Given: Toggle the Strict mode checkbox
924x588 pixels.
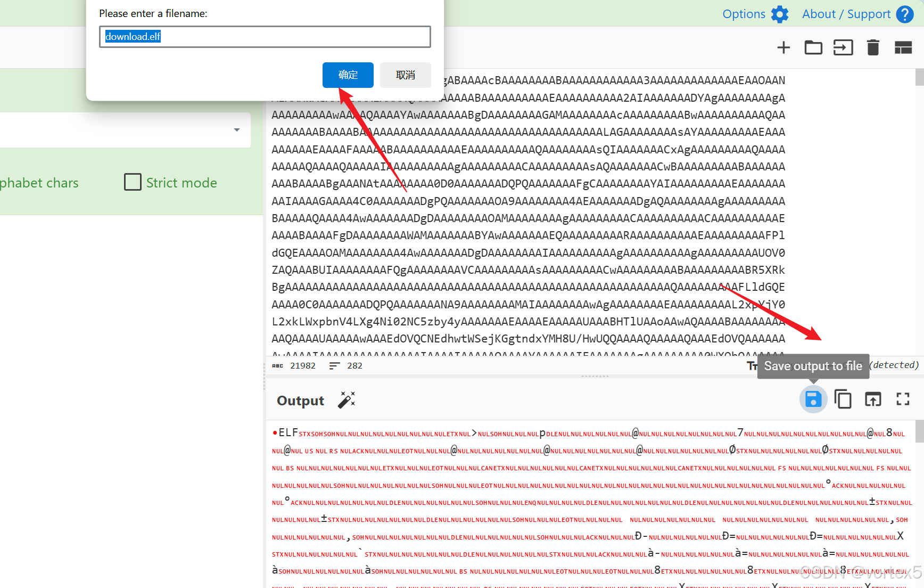Looking at the screenshot, I should 133,182.
